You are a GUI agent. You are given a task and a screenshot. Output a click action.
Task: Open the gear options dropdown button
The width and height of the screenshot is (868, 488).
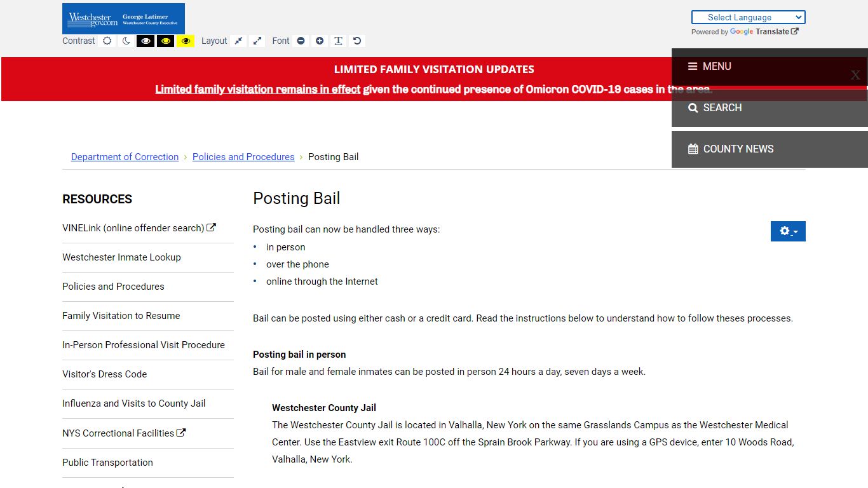[x=788, y=231]
